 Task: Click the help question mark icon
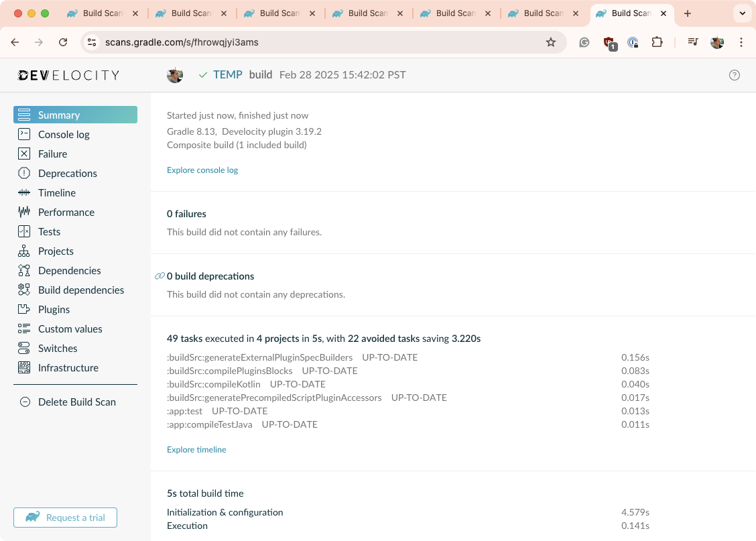click(734, 75)
